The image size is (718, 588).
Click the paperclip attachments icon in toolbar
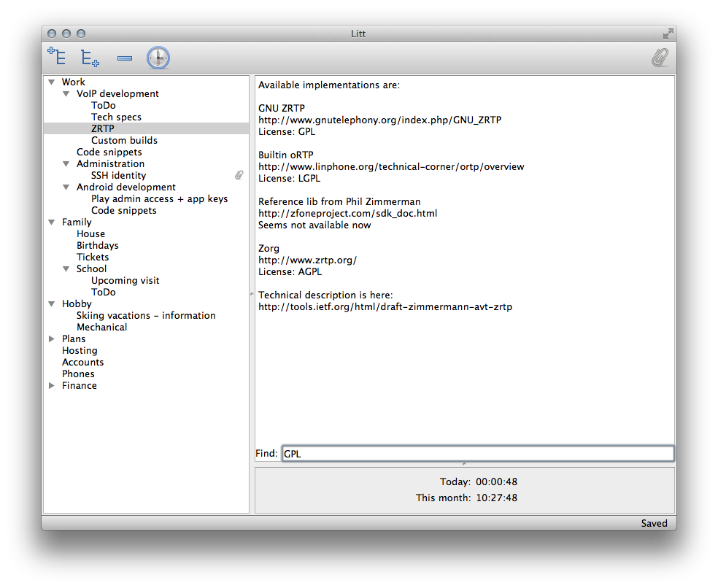pyautogui.click(x=660, y=58)
